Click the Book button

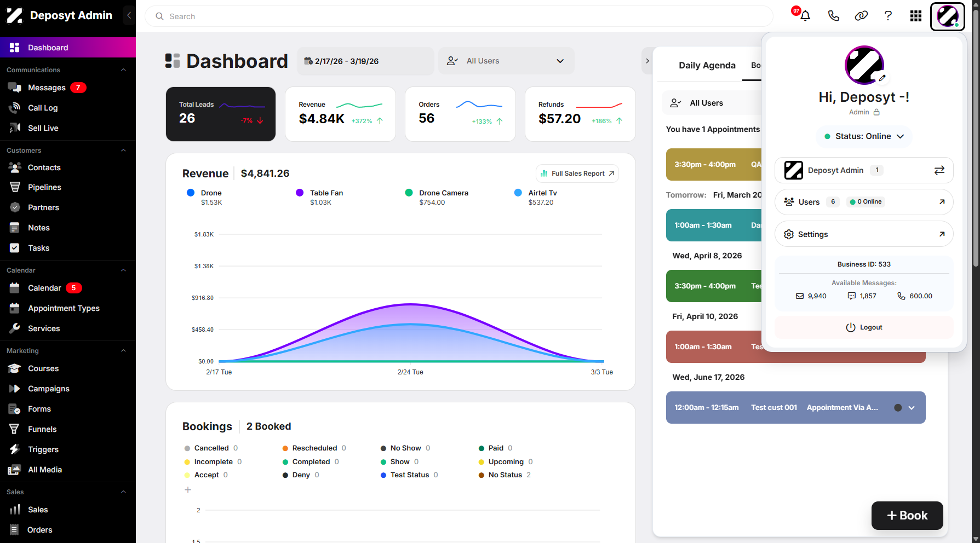pyautogui.click(x=907, y=516)
